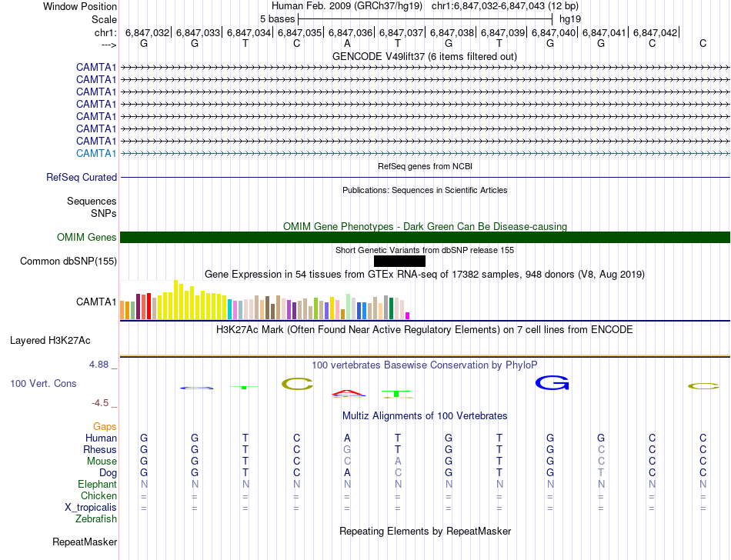The height and width of the screenshot is (560, 731).
Task: Click the ---> strand direction arrow label
Action: pos(109,45)
